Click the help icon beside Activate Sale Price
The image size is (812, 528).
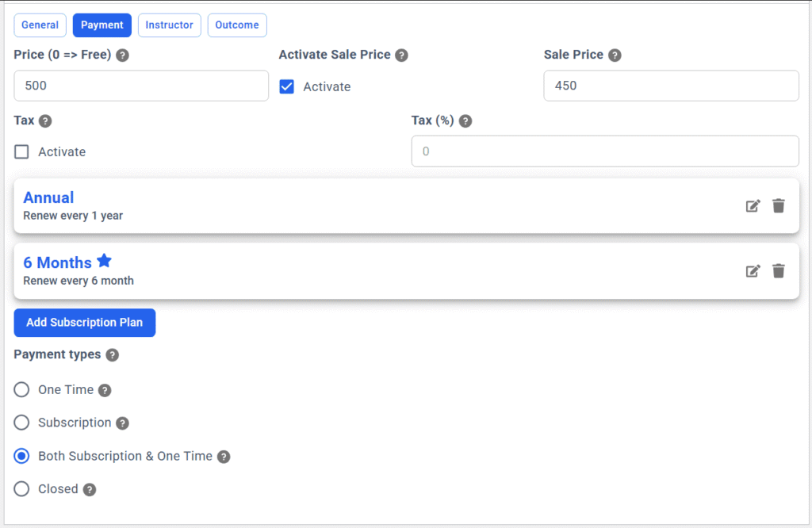401,55
